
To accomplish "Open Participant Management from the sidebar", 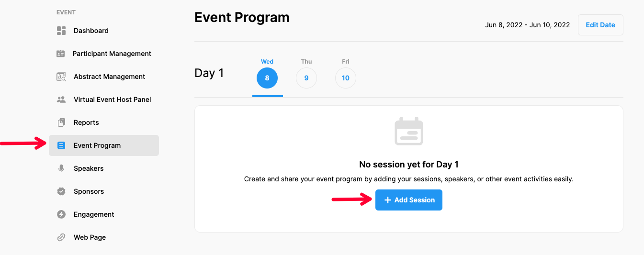I will tap(112, 54).
